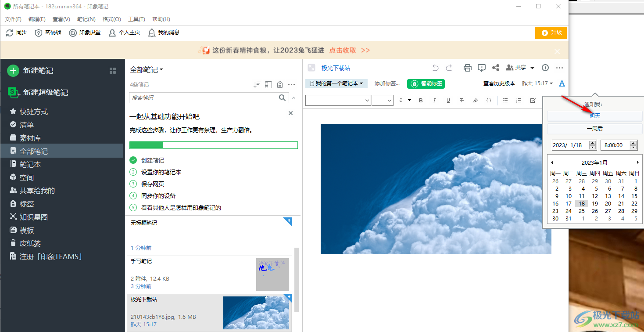The width and height of the screenshot is (644, 332).
Task: Open the 共享 share dropdown
Action: [x=520, y=68]
